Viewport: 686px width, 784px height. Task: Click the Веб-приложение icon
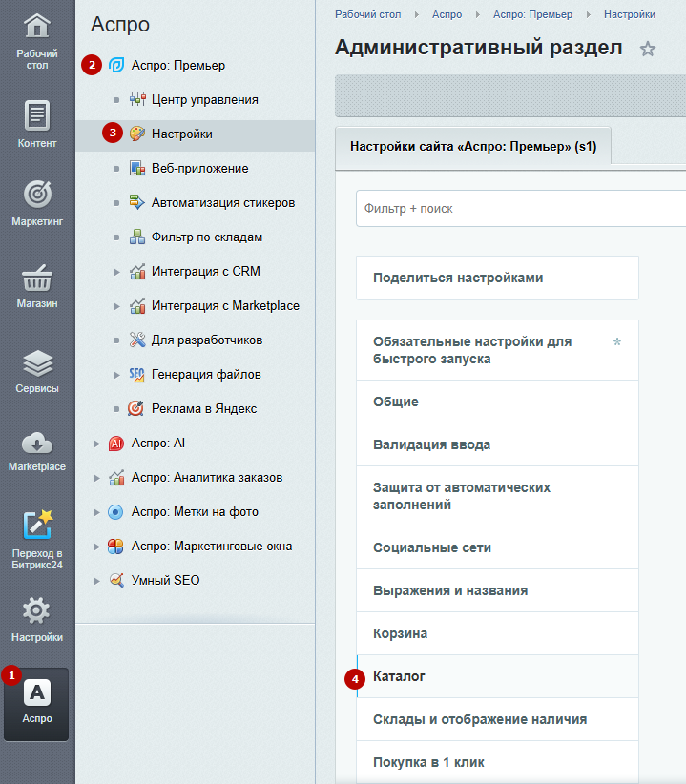point(137,168)
